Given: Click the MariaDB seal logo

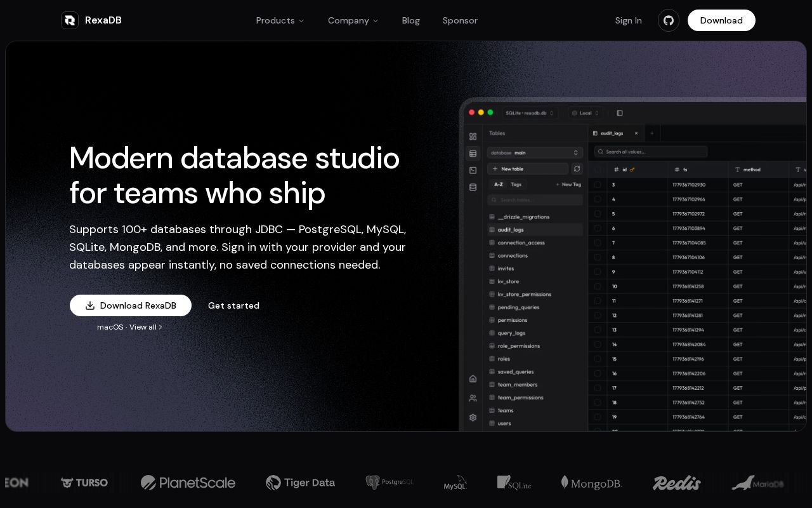Looking at the screenshot, I should pos(757,483).
